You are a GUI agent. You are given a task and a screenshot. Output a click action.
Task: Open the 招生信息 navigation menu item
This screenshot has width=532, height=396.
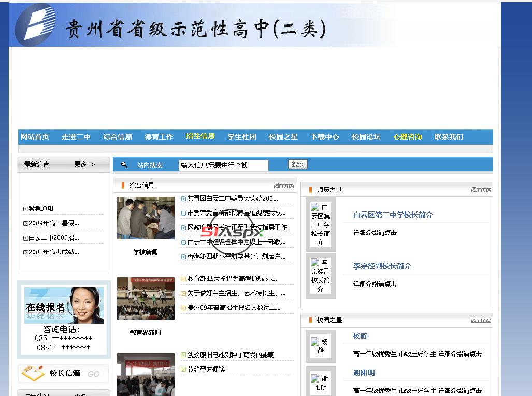[x=200, y=136]
